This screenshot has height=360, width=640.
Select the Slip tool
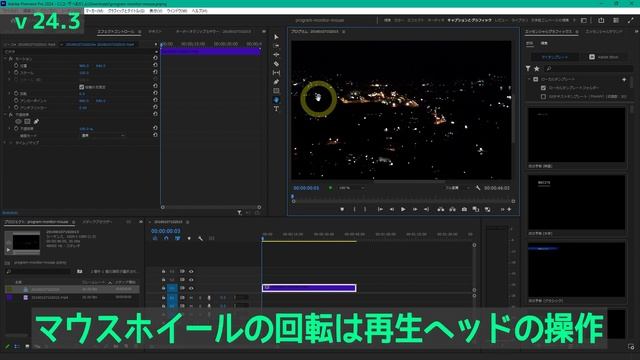tap(276, 73)
